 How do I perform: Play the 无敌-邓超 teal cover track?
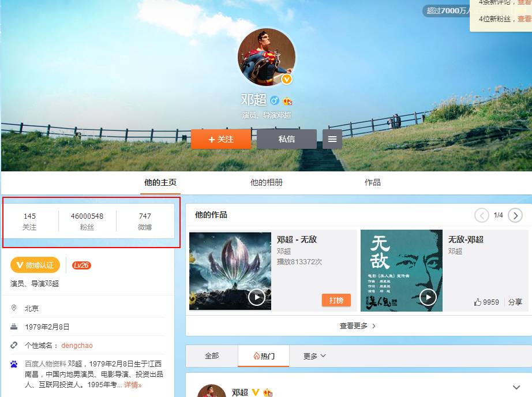click(428, 297)
